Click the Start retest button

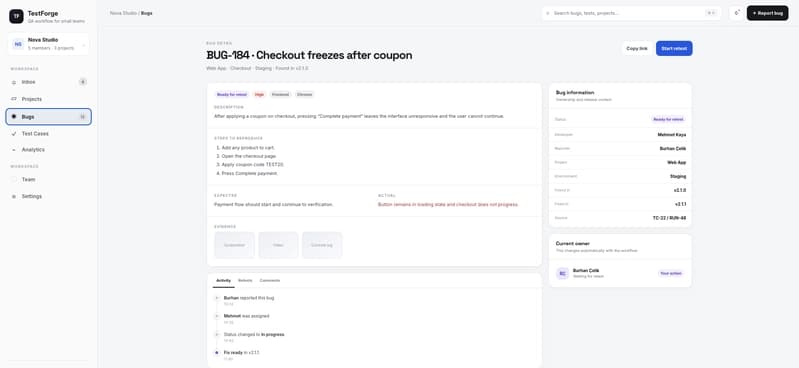pos(674,48)
